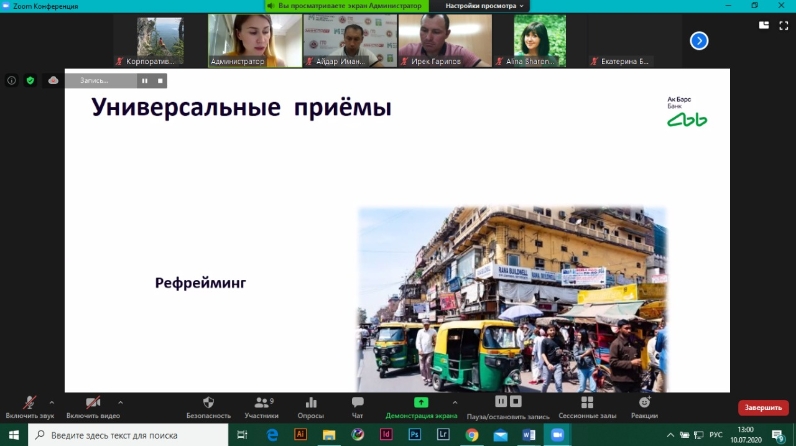Open the Чат chat panel
Viewport: 796px width, 446px height.
point(357,403)
